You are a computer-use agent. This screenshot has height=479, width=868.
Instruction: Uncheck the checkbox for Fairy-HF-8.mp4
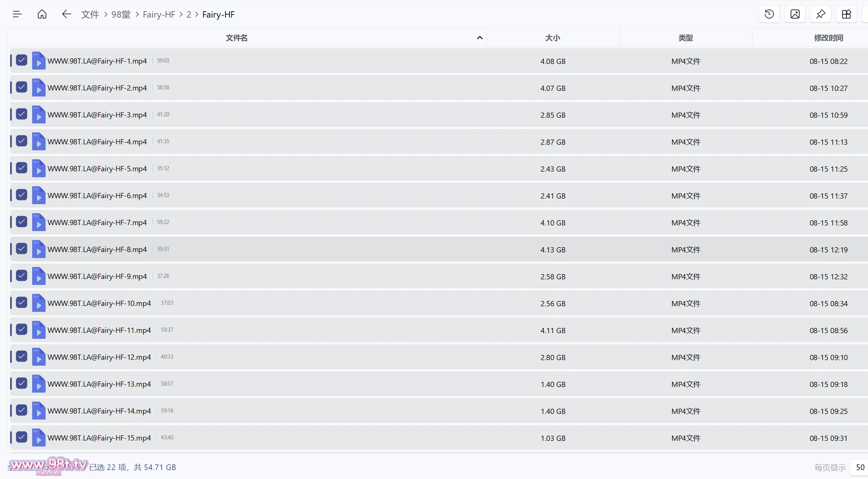pos(22,249)
